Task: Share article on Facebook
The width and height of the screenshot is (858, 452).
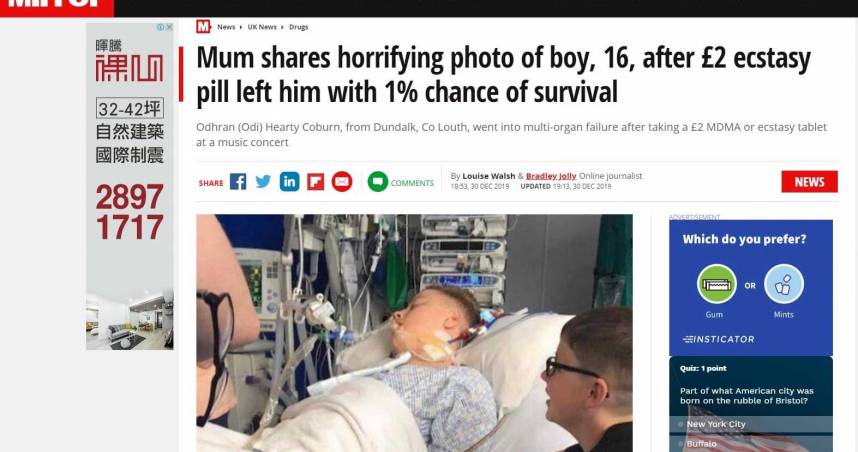Action: [x=237, y=182]
